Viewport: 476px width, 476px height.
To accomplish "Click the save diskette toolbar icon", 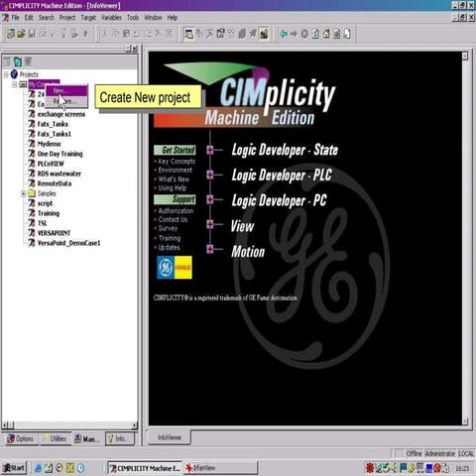I will [x=32, y=34].
